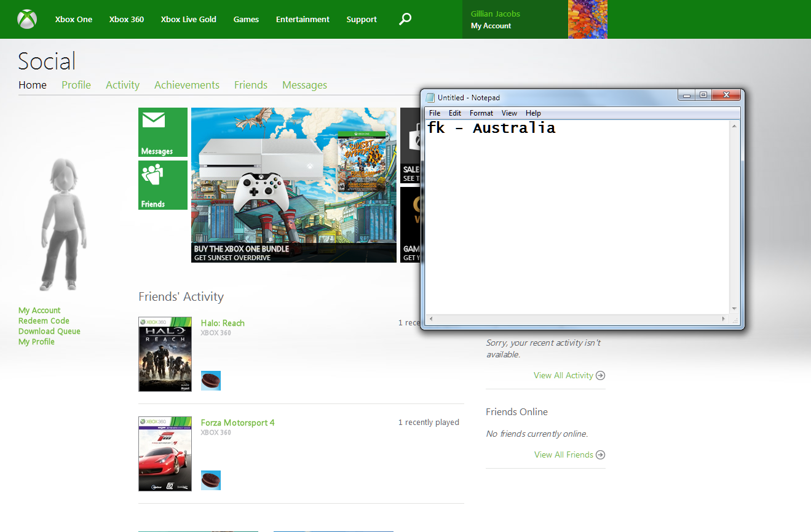The height and width of the screenshot is (532, 811).
Task: Click the View All Friends link
Action: pyautogui.click(x=564, y=455)
